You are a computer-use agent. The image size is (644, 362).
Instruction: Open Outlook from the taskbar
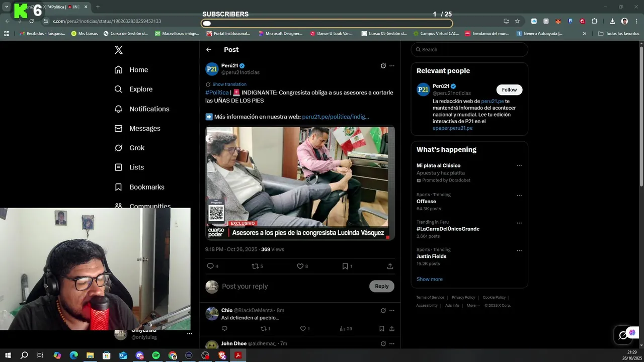(x=123, y=355)
